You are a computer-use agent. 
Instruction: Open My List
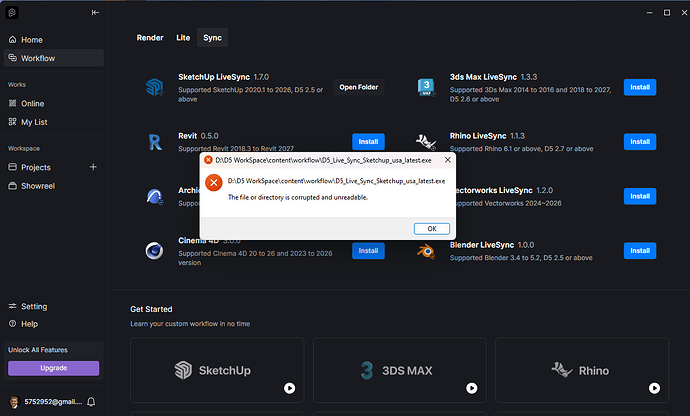[x=54, y=122]
